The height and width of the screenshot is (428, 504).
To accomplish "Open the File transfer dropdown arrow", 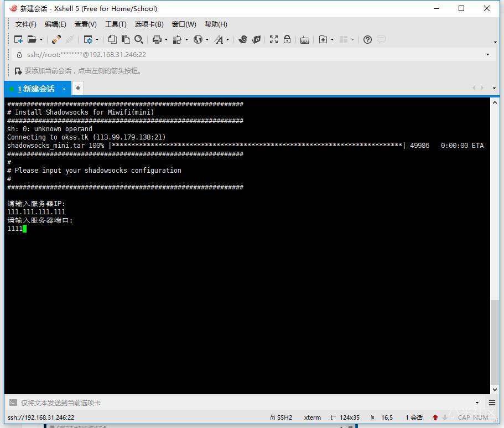I will 186,40.
